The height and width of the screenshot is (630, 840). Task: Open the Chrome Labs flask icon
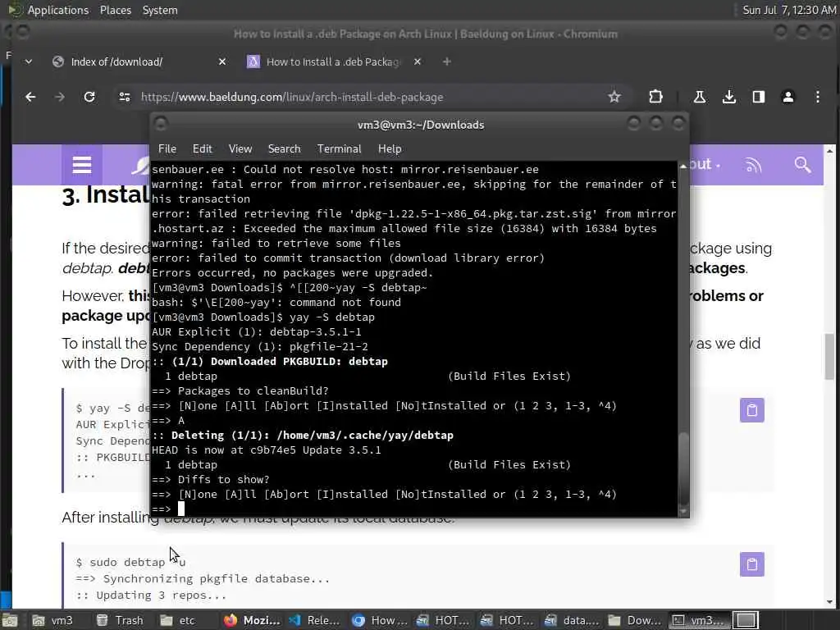pos(699,97)
